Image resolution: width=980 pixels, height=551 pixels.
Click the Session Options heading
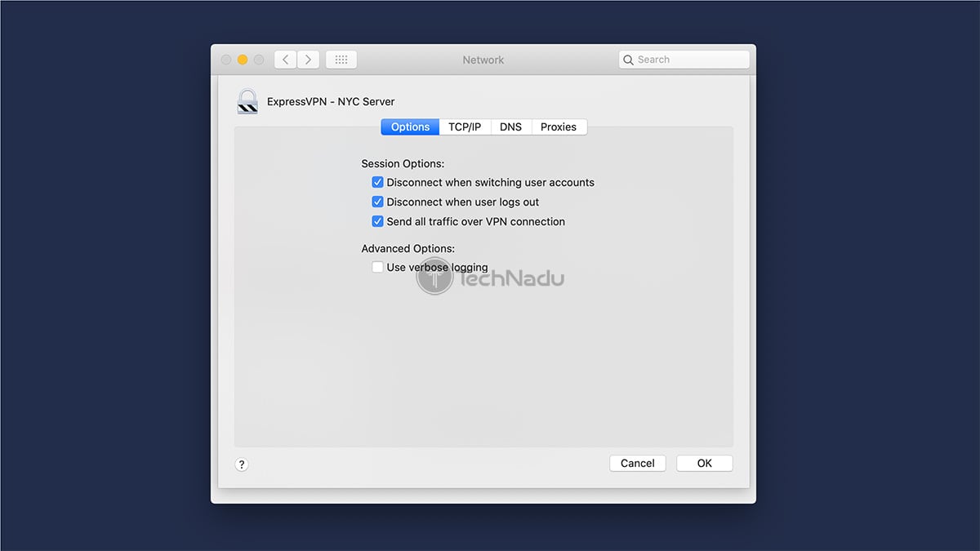(x=403, y=164)
